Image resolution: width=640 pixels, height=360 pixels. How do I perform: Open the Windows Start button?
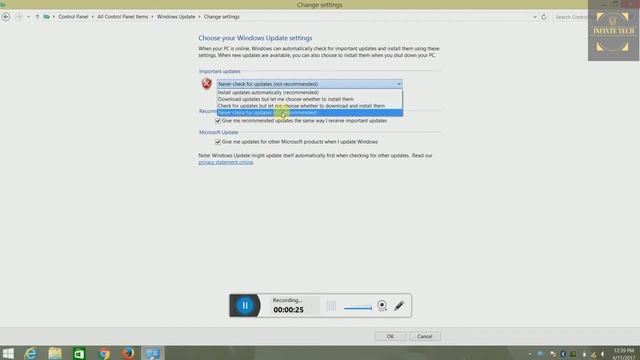[x=8, y=353]
